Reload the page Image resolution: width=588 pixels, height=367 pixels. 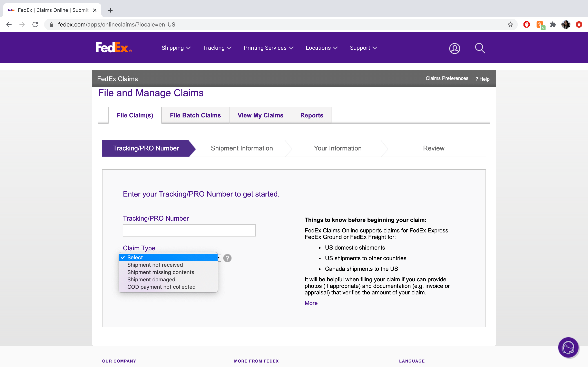(x=35, y=24)
